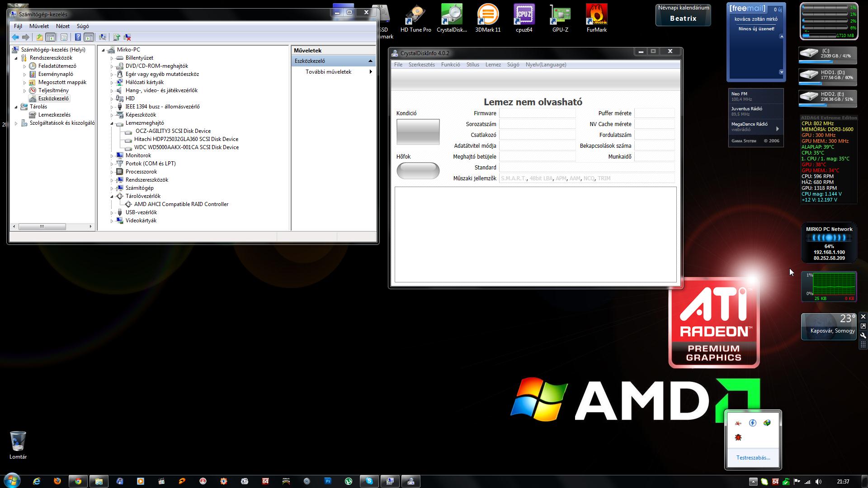Open Firefox from the taskbar

point(57,481)
